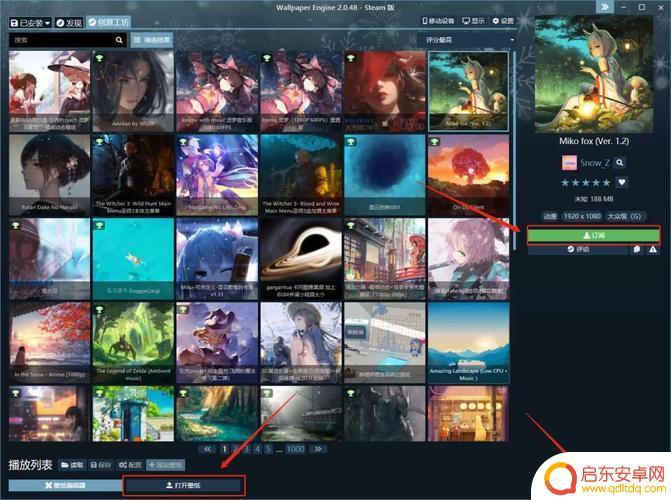Screen dimensions: 671x500
Task: Click the 打开壁纸 open wallpaper button
Action: point(183,485)
